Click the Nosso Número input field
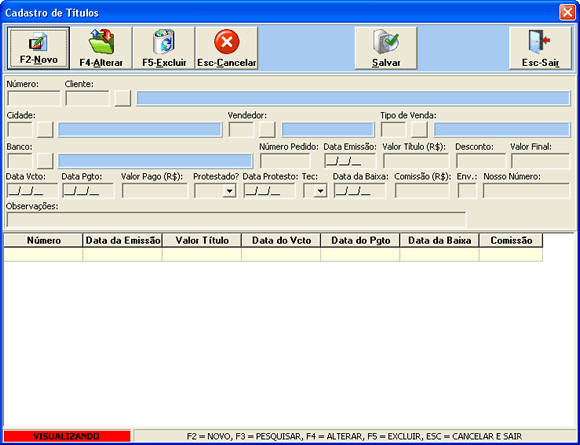Image resolution: width=580 pixels, height=445 pixels. click(x=526, y=191)
